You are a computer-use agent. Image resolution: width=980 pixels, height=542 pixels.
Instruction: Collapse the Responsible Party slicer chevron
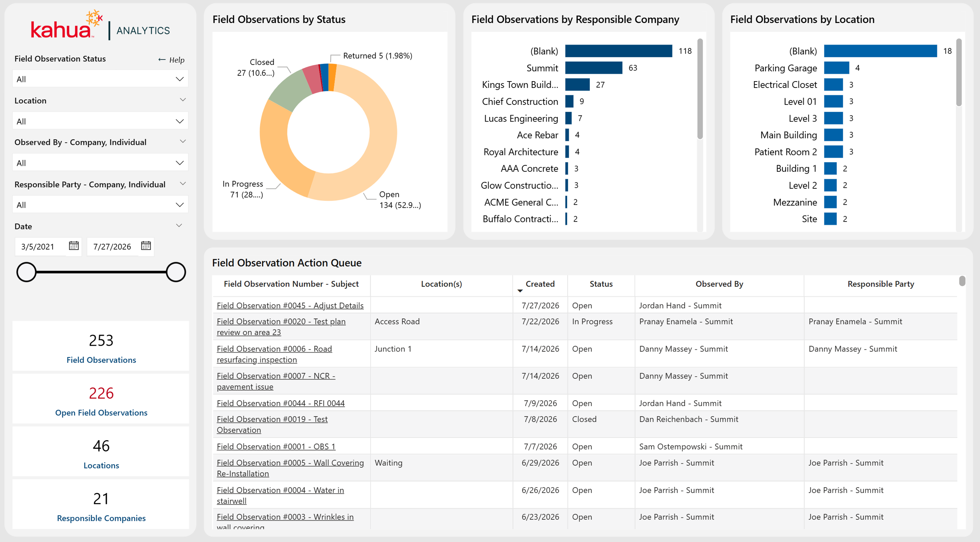point(182,184)
